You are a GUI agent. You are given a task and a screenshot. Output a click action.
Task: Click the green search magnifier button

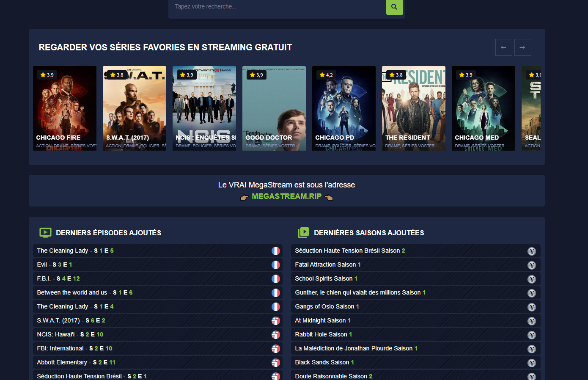(394, 6)
